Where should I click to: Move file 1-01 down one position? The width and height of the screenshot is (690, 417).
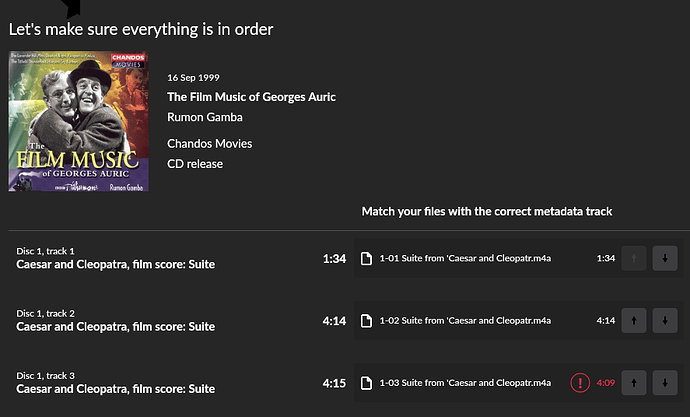point(664,258)
